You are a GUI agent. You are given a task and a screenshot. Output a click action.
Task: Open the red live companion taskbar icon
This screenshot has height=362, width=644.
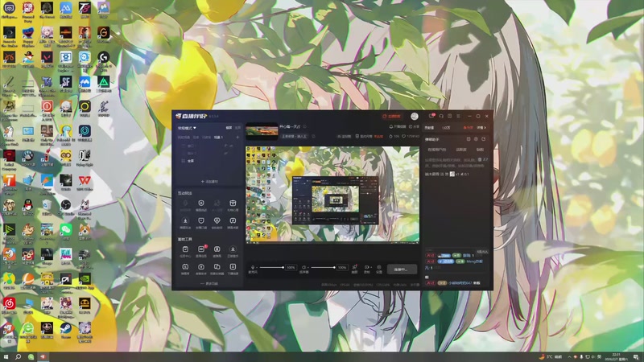click(x=43, y=356)
